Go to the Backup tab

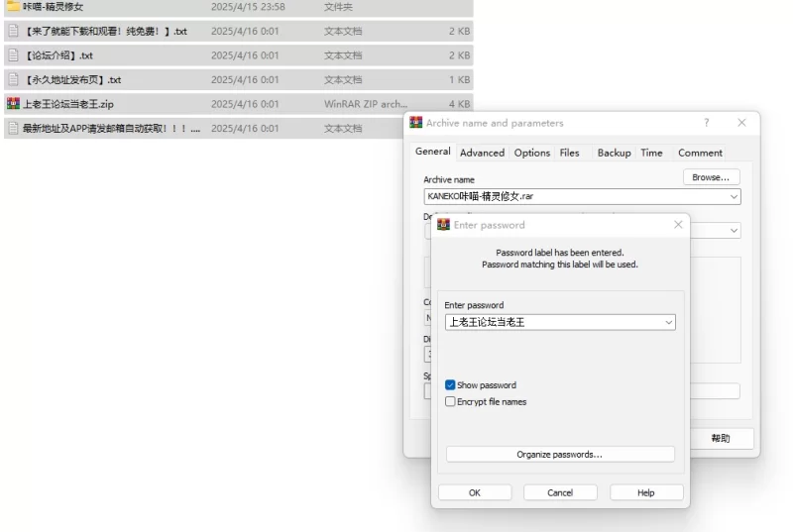pos(614,153)
